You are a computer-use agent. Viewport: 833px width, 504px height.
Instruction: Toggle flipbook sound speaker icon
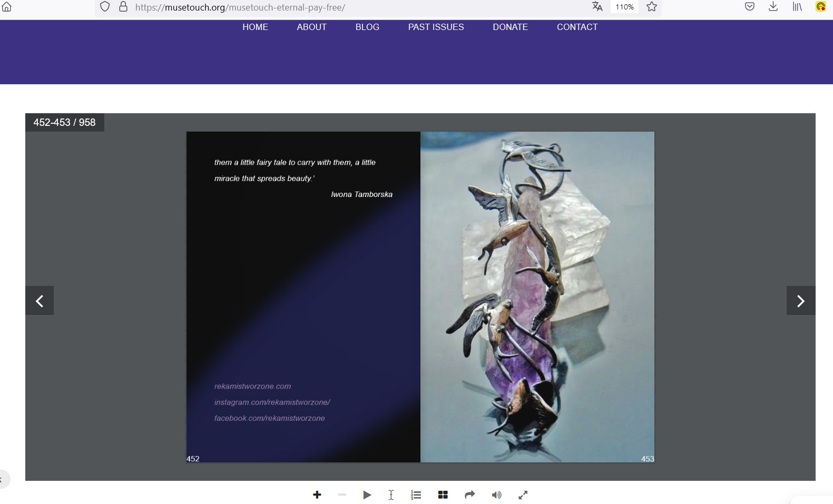pos(496,495)
